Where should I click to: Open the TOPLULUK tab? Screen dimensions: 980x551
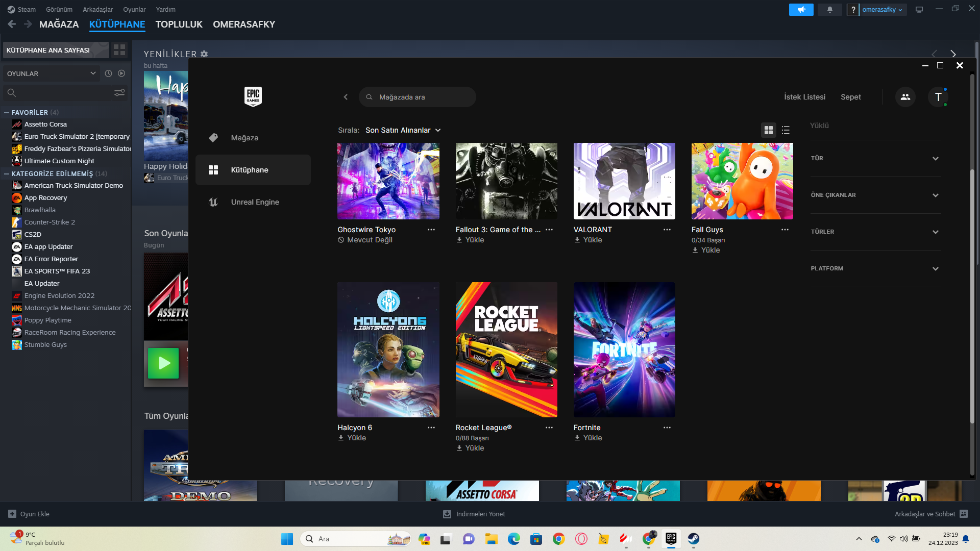pos(179,24)
